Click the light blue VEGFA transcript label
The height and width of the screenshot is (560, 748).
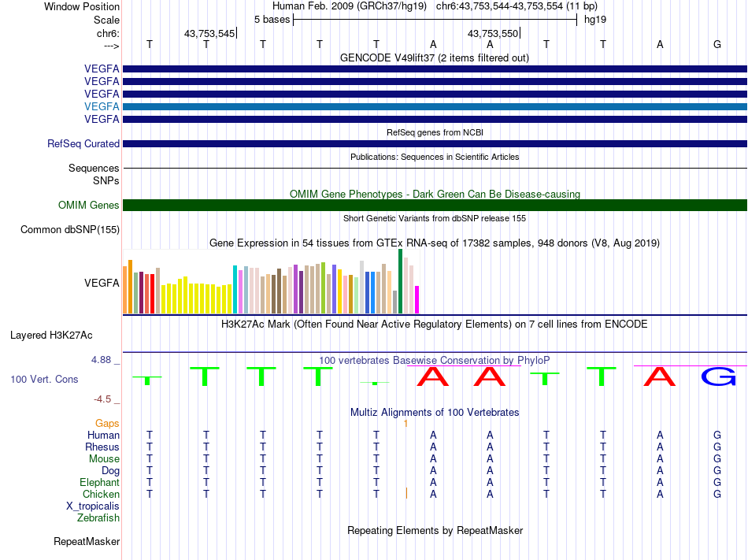click(x=102, y=106)
